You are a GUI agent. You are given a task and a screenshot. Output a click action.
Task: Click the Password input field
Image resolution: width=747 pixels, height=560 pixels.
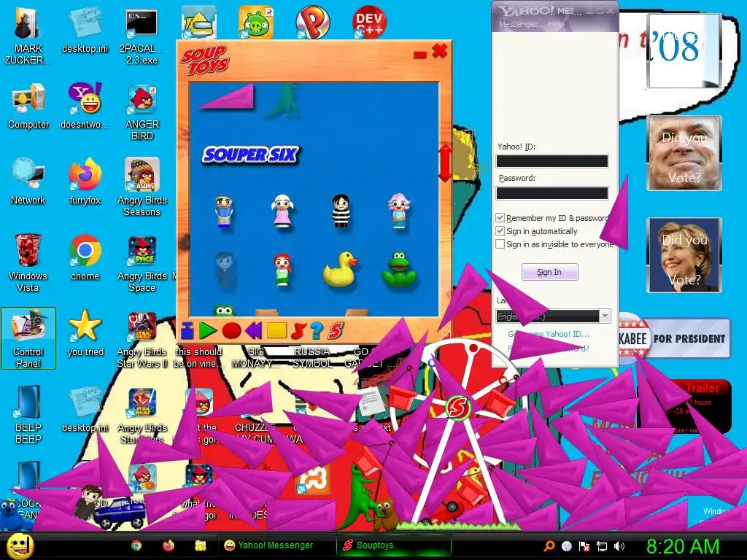tap(552, 192)
